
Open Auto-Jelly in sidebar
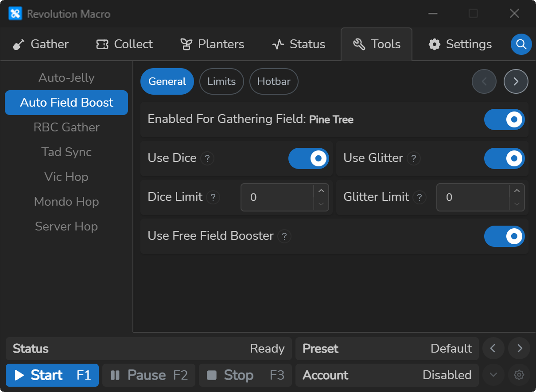[x=66, y=78]
